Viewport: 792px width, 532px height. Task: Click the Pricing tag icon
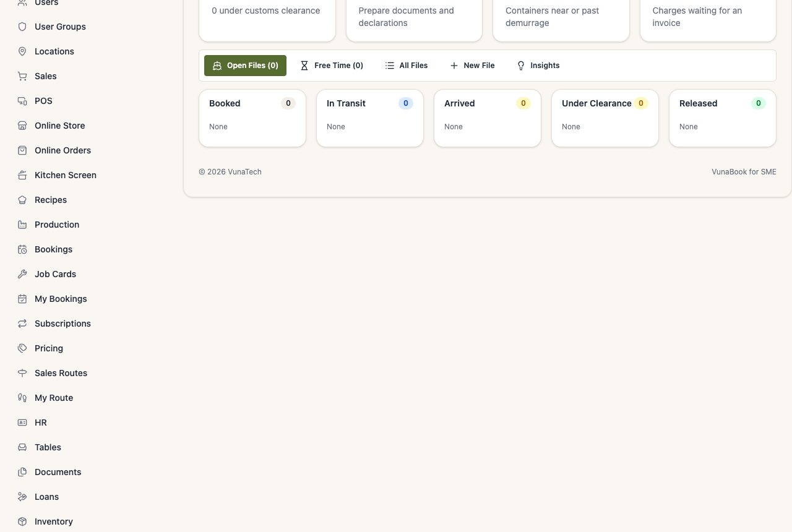pos(22,348)
